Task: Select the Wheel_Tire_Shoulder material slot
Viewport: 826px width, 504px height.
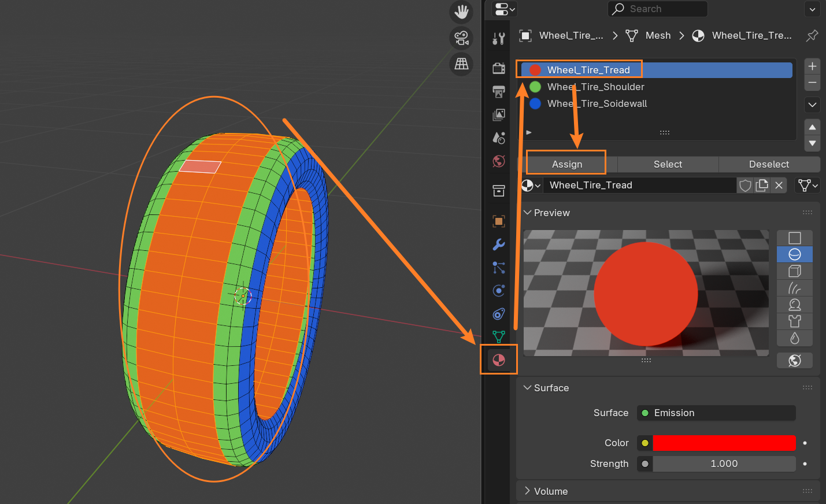Action: pyautogui.click(x=595, y=87)
